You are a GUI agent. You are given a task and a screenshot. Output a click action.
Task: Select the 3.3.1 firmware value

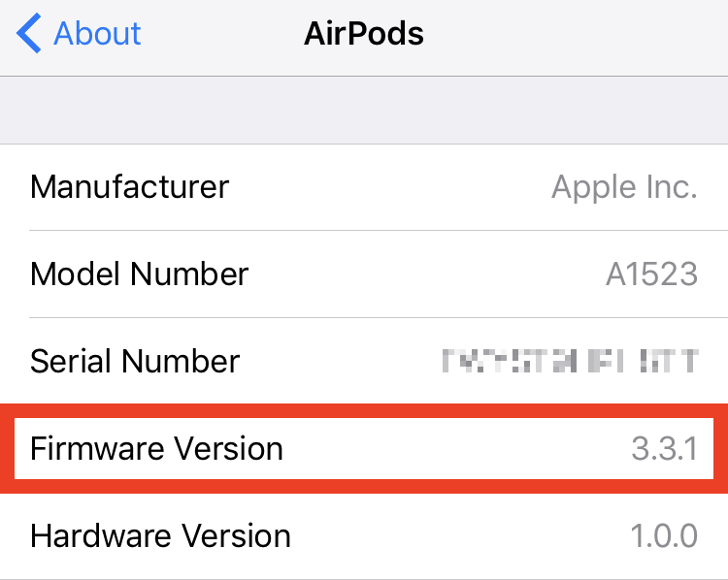(x=664, y=449)
